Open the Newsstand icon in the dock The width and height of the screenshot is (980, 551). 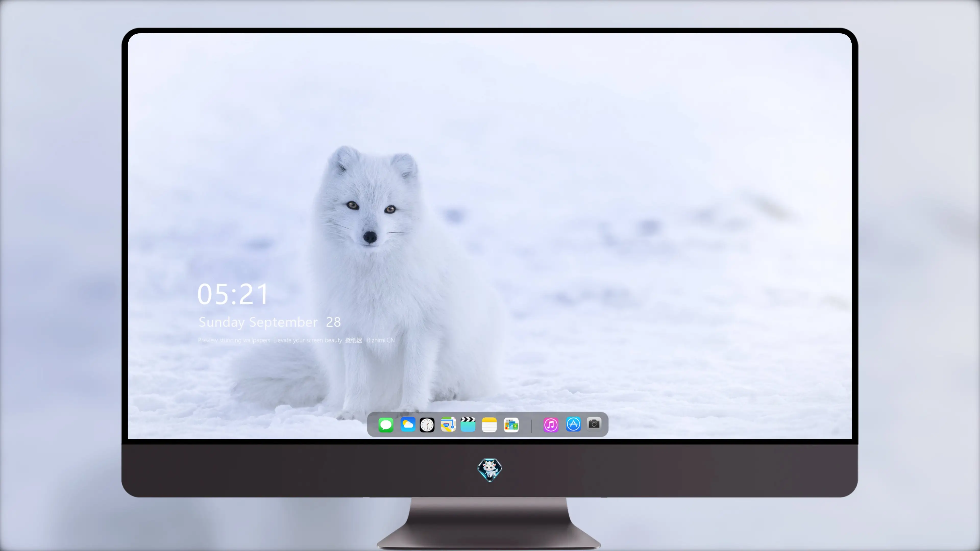(511, 425)
